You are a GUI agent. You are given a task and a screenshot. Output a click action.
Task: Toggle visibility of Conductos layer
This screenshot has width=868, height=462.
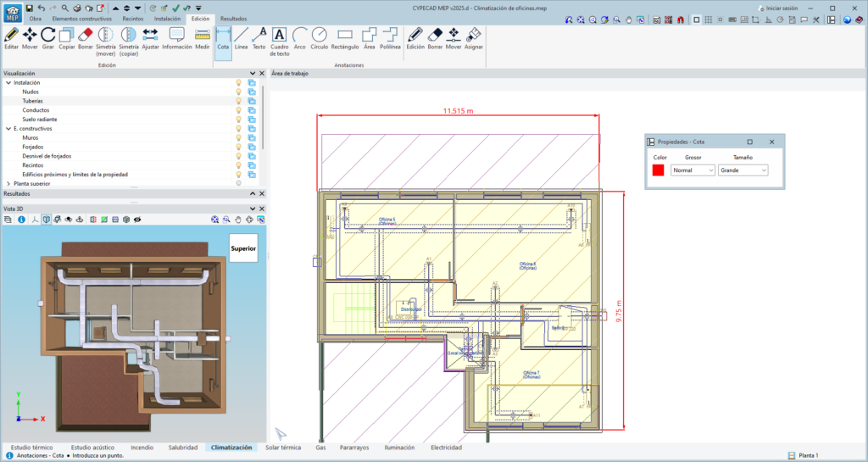(x=239, y=110)
